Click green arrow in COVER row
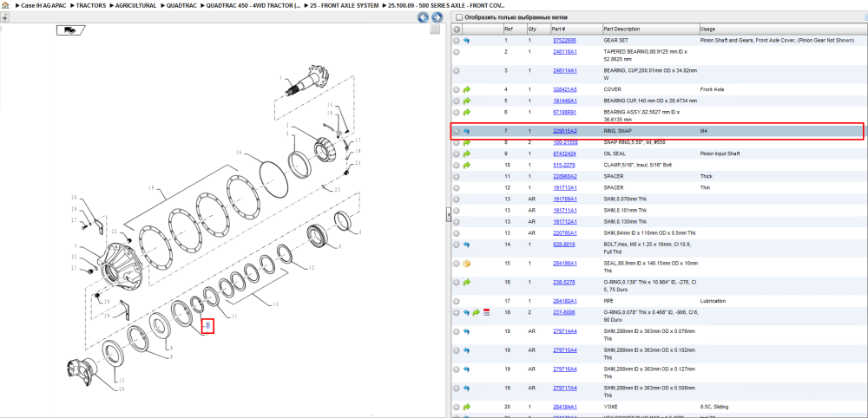The height and width of the screenshot is (418, 868). tap(466, 89)
